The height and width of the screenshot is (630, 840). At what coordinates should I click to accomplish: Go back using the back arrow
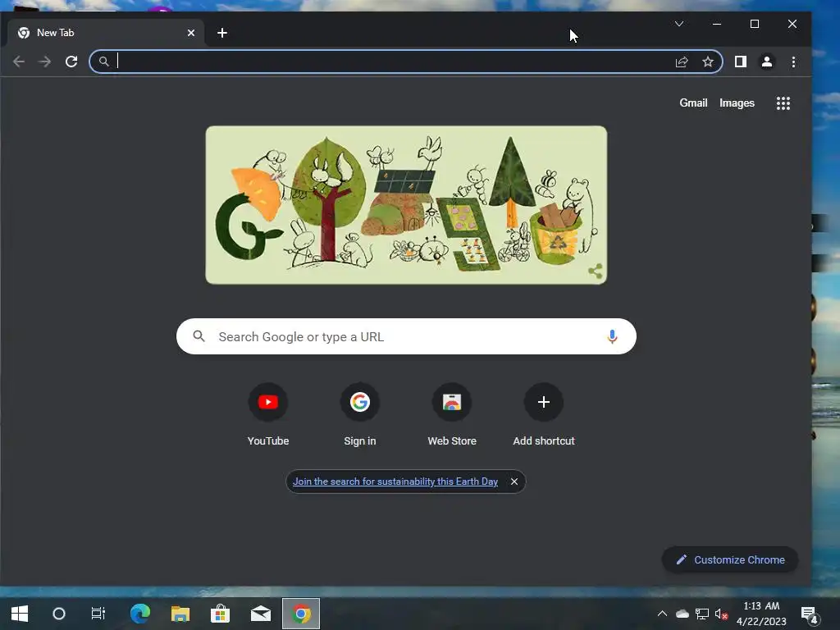19,62
